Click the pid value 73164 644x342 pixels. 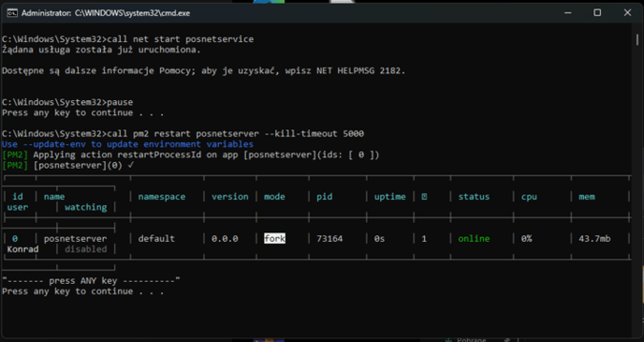tap(329, 238)
